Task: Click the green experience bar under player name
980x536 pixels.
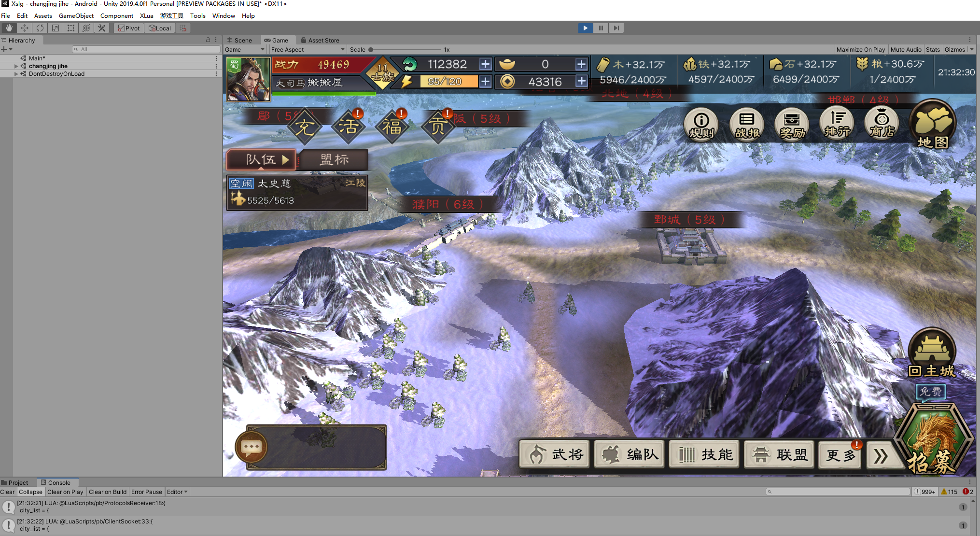Action: tap(324, 93)
